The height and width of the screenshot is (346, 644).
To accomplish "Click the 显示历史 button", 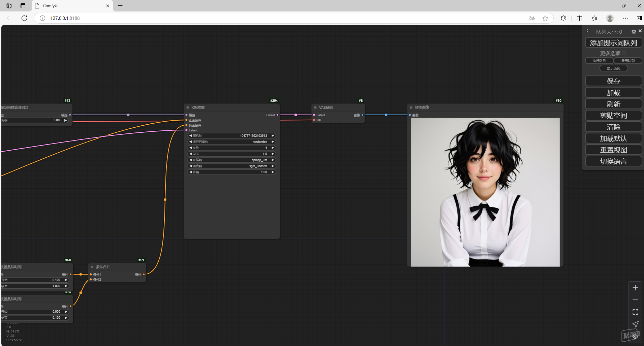I will (x=613, y=68).
